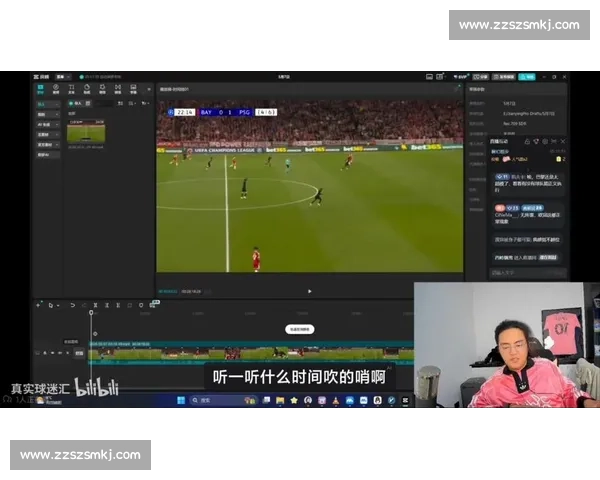Select the football match media thumbnail
The image size is (600, 480).
(x=86, y=131)
